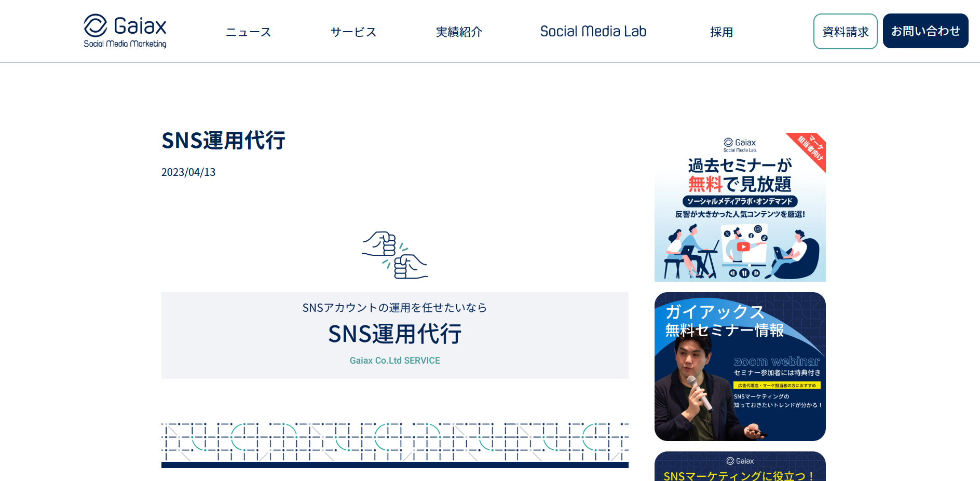Click the Gaiax Co.Ltd SERVICE text
Screen dimensions: 980x481
395,361
